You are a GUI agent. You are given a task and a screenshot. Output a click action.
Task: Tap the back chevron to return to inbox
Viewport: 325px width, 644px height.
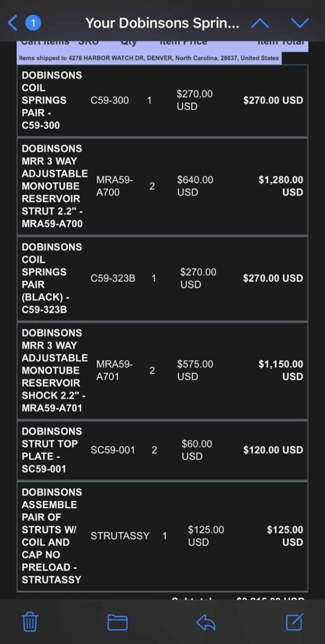[13, 23]
